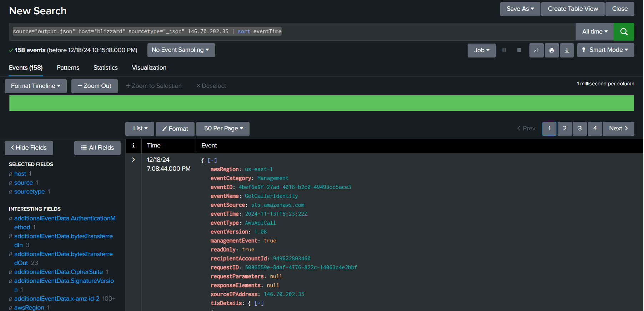Open No Event Sampling dropdown
Viewport: 644px width, 311px height.
(181, 50)
